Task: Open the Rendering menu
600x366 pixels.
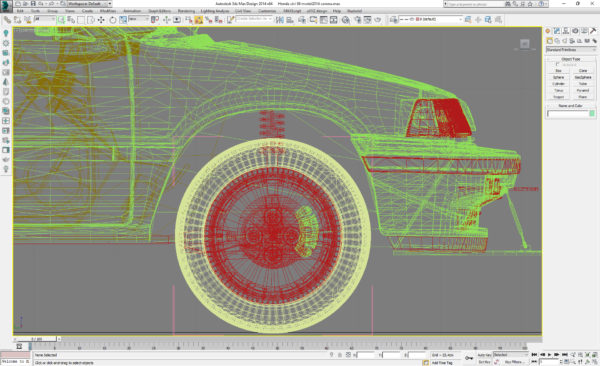Action: [x=186, y=11]
